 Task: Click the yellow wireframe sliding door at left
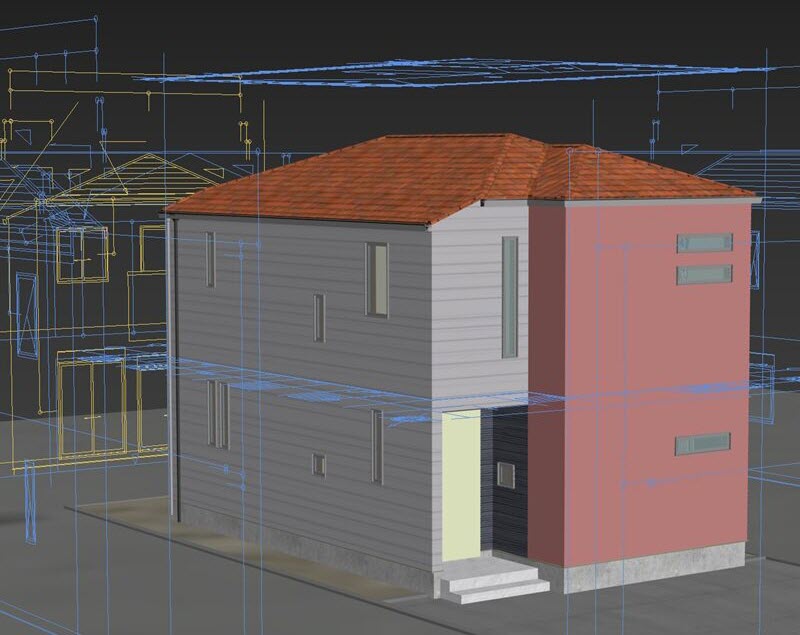tap(92, 404)
